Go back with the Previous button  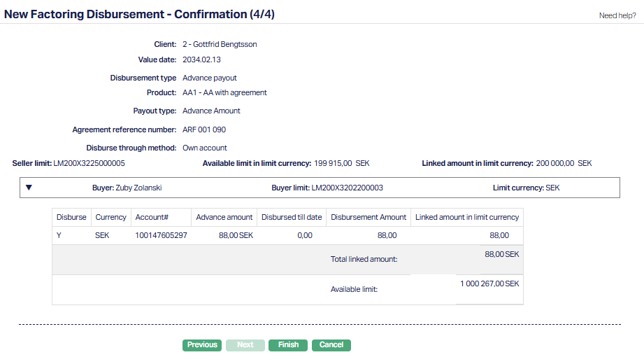tap(202, 345)
